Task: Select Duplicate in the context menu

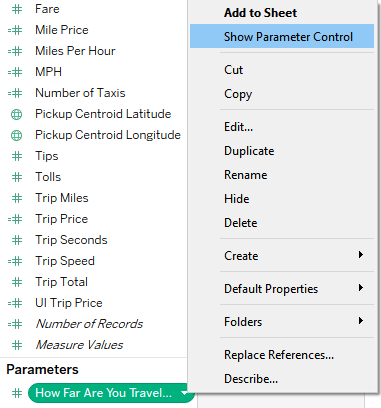Action: tap(249, 151)
